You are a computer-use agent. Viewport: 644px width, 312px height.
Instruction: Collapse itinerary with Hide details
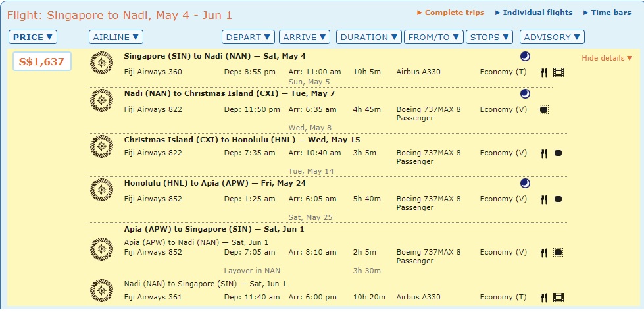pyautogui.click(x=607, y=58)
